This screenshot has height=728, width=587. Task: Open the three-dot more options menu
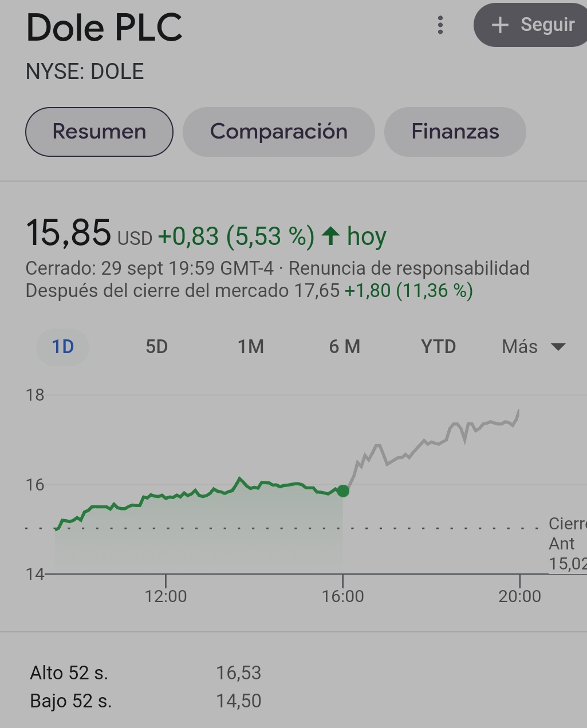[x=440, y=25]
